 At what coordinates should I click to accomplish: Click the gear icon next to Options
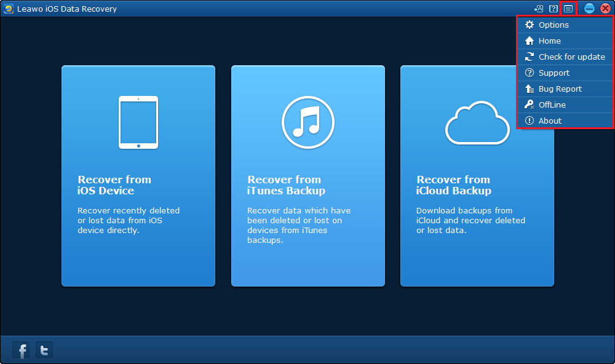[x=530, y=25]
